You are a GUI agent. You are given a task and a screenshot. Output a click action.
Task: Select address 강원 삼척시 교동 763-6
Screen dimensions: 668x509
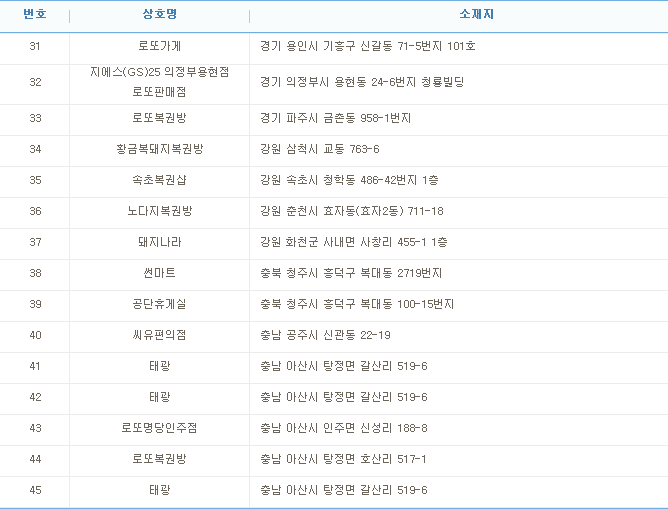tap(320, 149)
